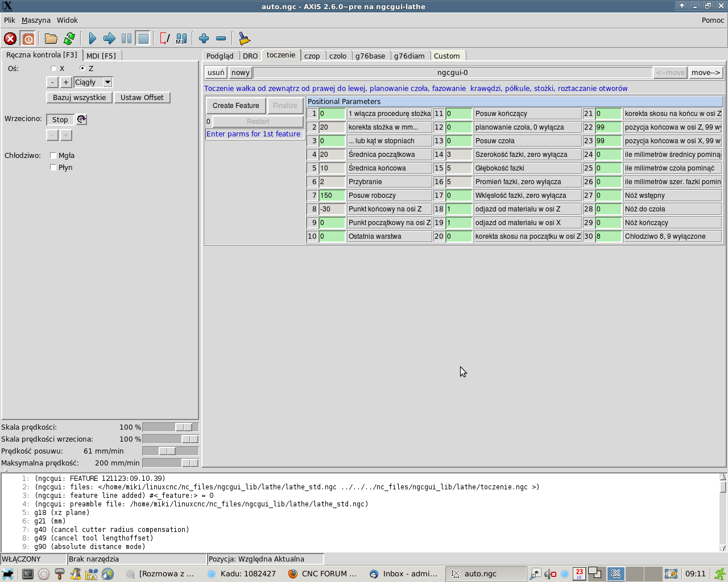This screenshot has width=728, height=582.
Task: Click Chłodziwo parameter 30 field
Action: (x=609, y=236)
